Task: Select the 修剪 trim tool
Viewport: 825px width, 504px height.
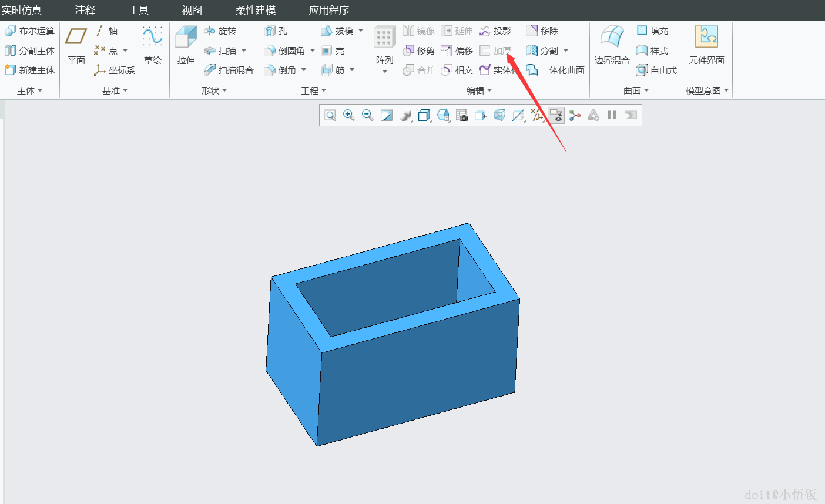Action: point(418,51)
